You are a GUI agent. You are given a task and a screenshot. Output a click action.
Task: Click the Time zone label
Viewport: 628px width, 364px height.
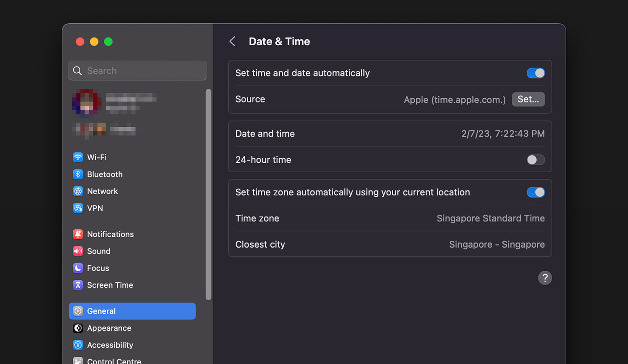coord(257,218)
